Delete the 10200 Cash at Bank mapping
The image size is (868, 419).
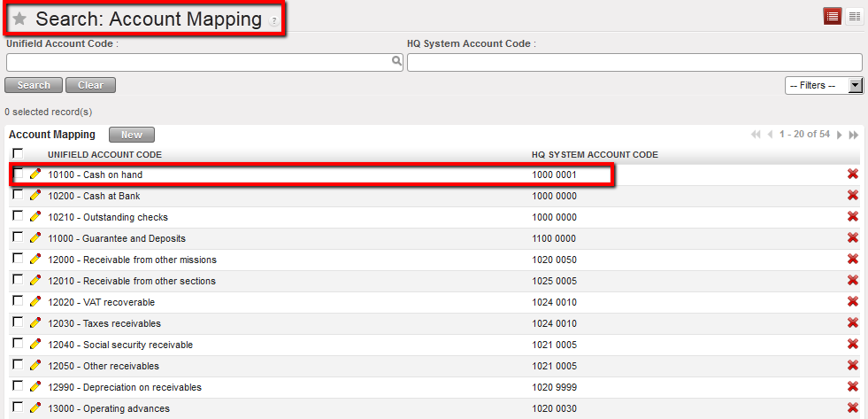(852, 196)
